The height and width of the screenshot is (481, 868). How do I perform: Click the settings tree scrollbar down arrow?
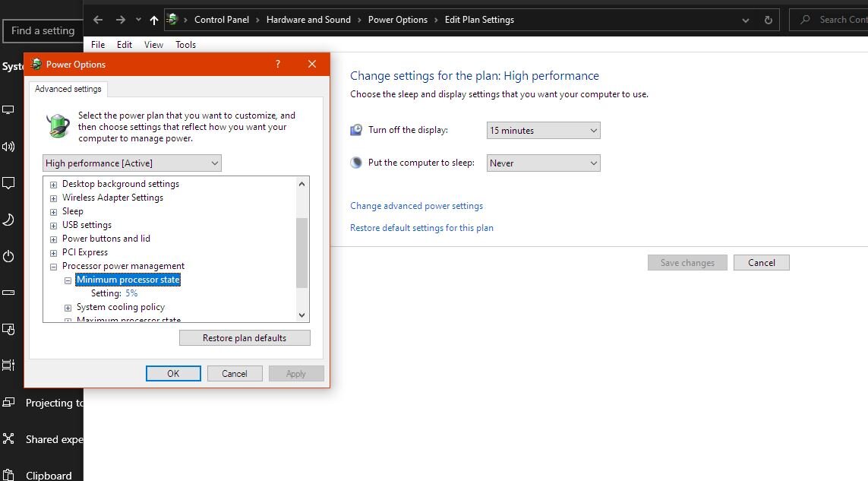[x=301, y=315]
